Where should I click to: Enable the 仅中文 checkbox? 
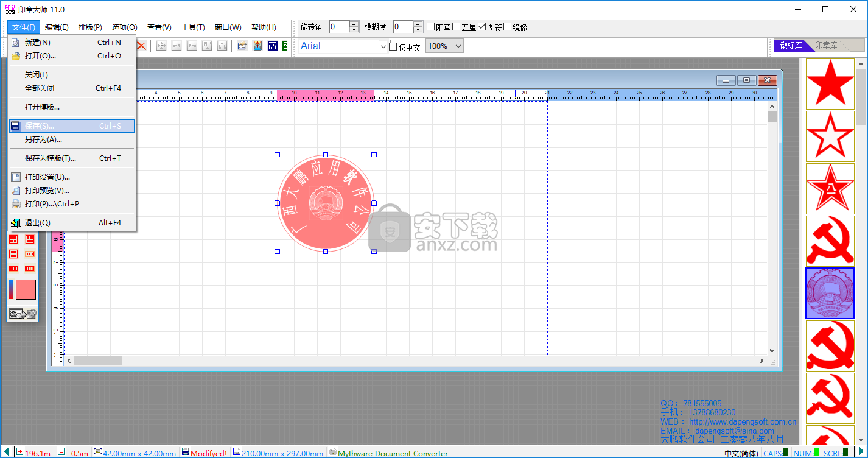click(x=393, y=46)
